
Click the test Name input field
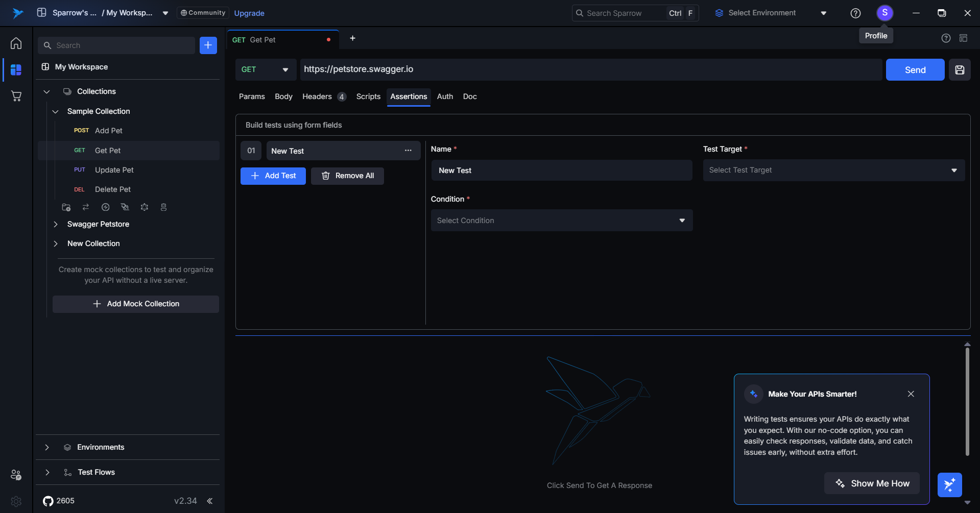(561, 170)
